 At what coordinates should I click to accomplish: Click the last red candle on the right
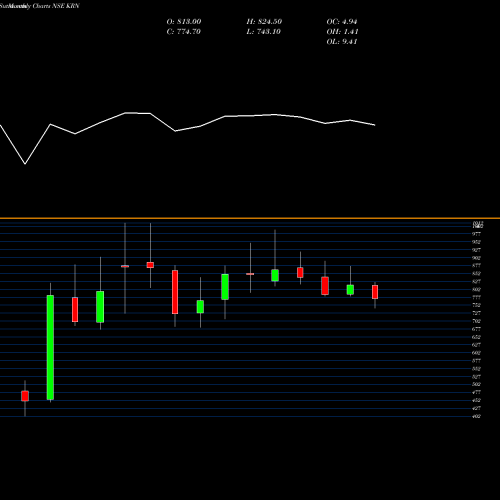pyautogui.click(x=375, y=292)
